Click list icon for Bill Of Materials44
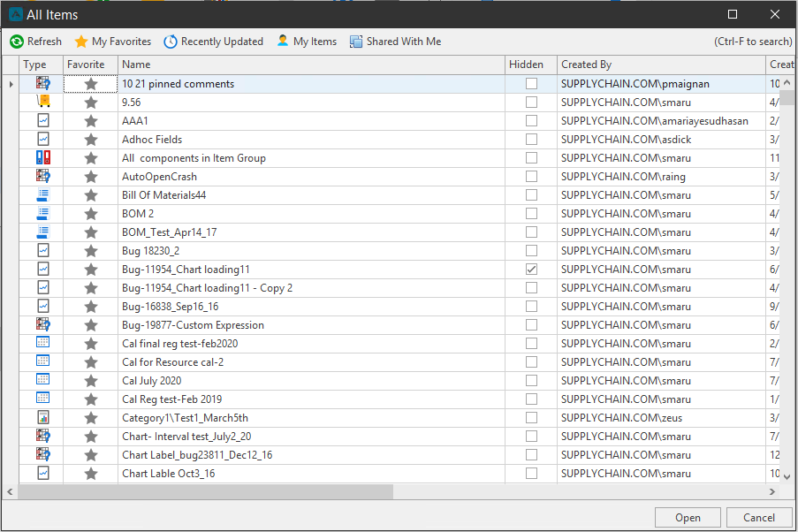798x532 pixels. 43,195
